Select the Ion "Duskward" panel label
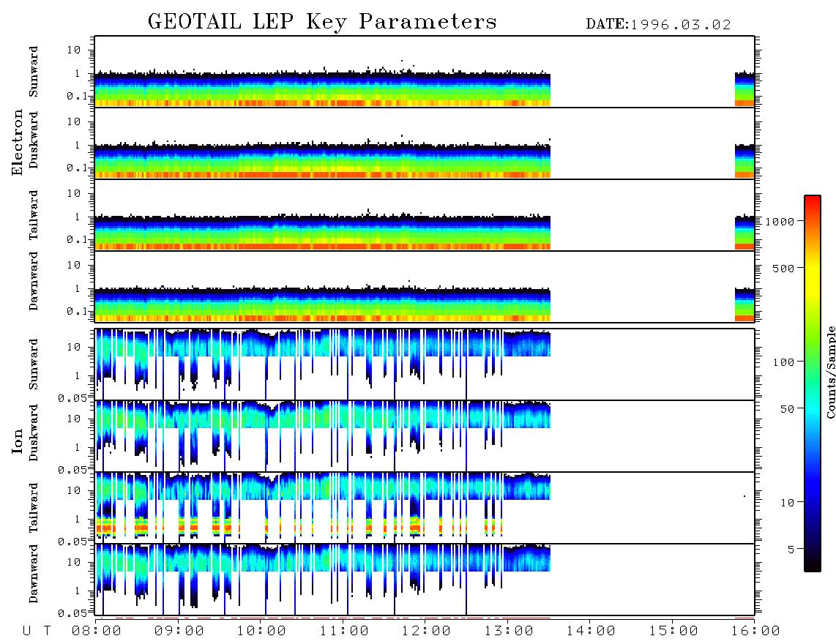 (x=34, y=433)
